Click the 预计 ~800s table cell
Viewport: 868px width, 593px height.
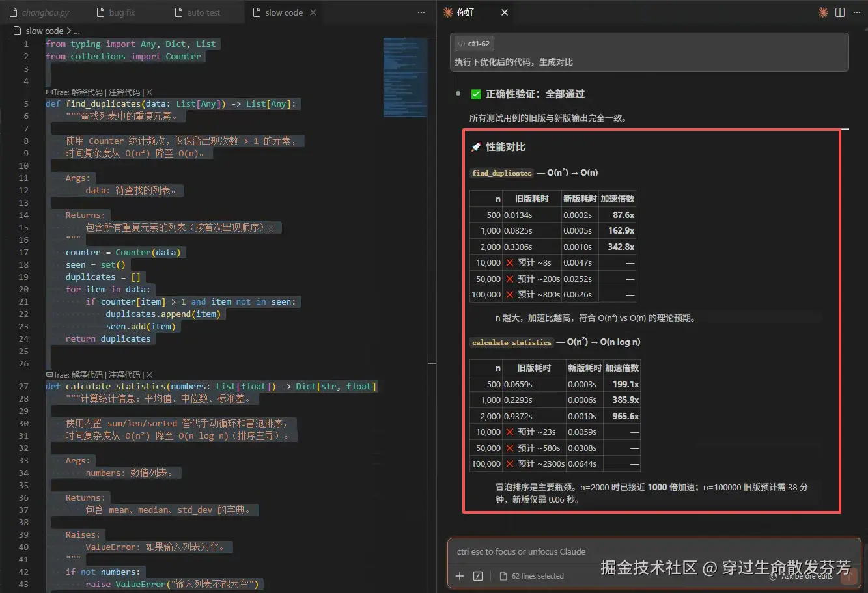click(532, 295)
